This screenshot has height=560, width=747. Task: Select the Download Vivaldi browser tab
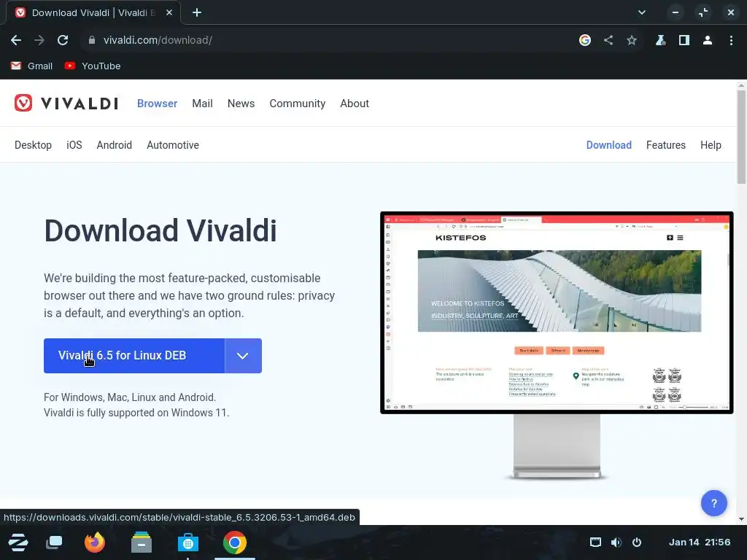pos(93,13)
